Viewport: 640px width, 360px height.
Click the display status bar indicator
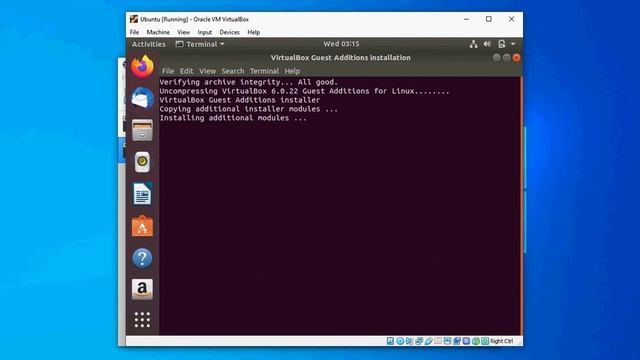coord(447,341)
